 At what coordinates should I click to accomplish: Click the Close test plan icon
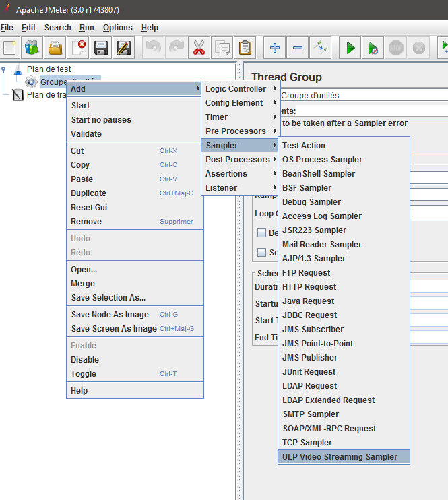(x=77, y=48)
